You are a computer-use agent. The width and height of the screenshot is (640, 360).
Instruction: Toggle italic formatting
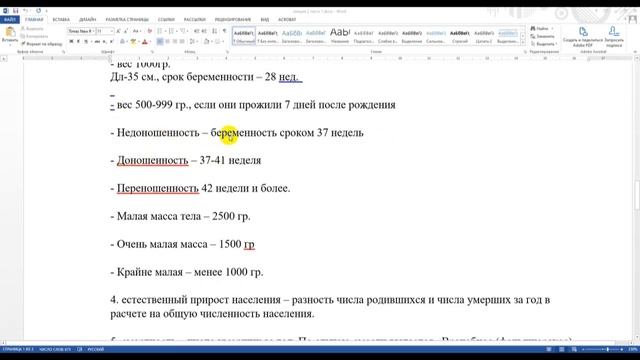[78, 42]
